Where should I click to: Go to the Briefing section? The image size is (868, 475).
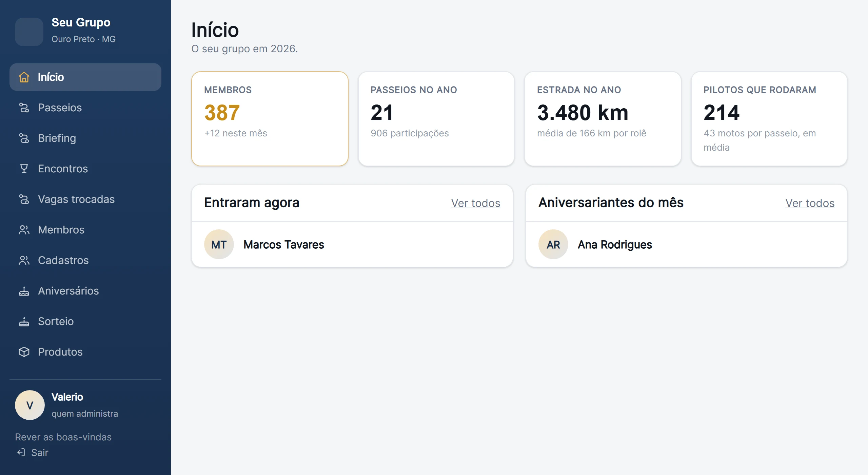coord(85,138)
